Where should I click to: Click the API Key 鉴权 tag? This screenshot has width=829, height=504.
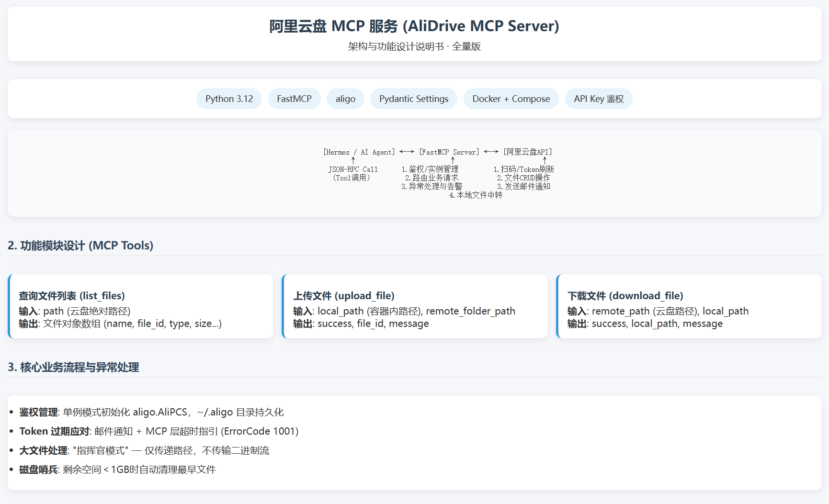[599, 99]
